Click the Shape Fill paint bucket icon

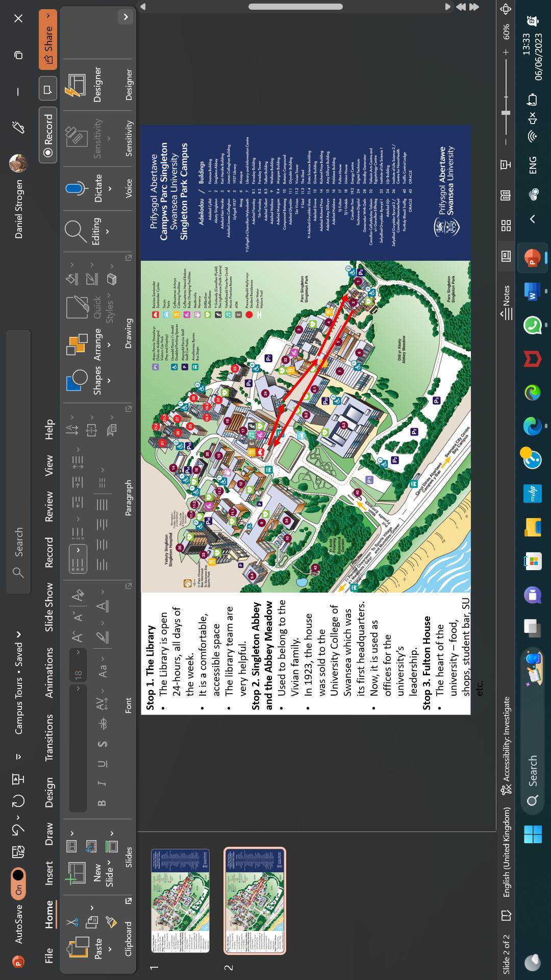(x=72, y=279)
